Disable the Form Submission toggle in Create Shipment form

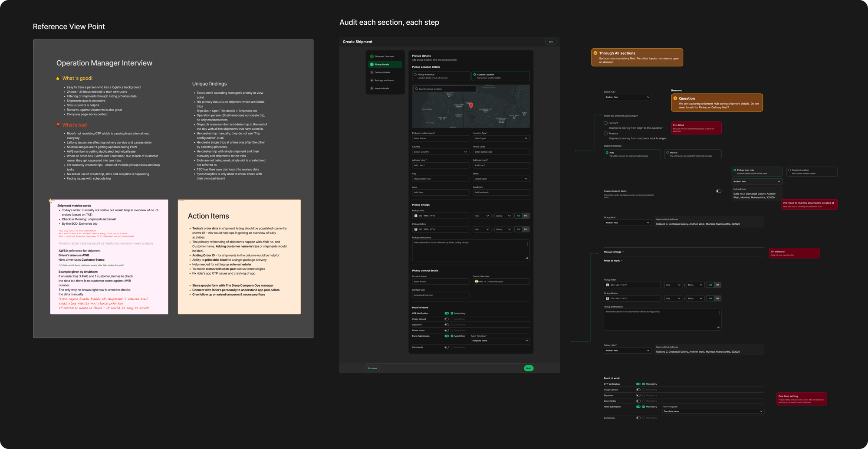click(447, 336)
